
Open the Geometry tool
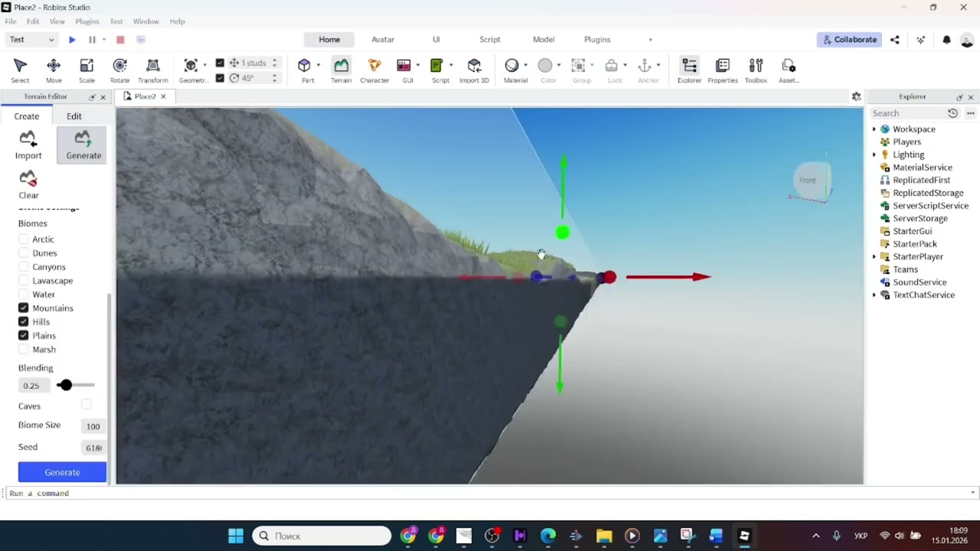tap(191, 70)
